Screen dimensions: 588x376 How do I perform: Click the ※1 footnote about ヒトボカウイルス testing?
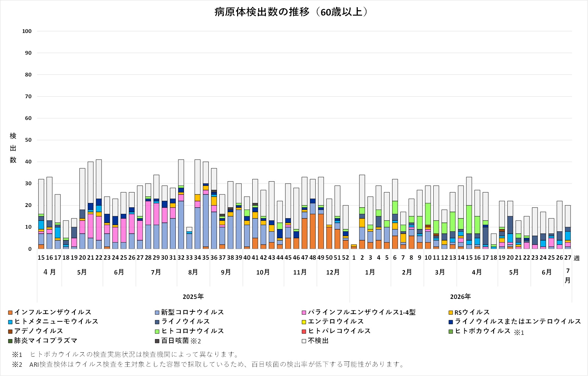pos(125,355)
